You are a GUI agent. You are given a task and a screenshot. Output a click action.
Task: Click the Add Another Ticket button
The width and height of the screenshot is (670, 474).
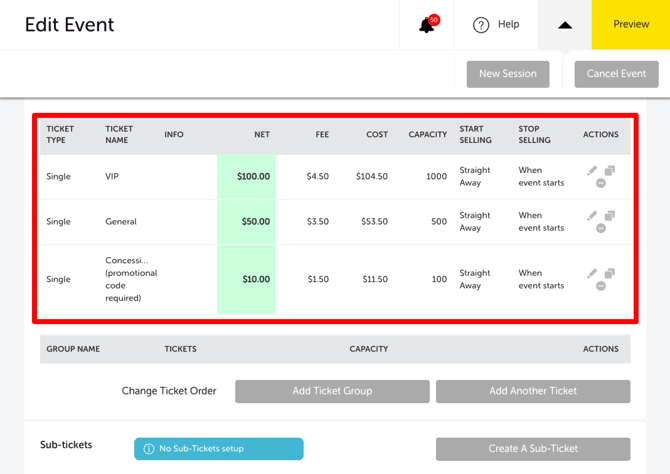533,391
